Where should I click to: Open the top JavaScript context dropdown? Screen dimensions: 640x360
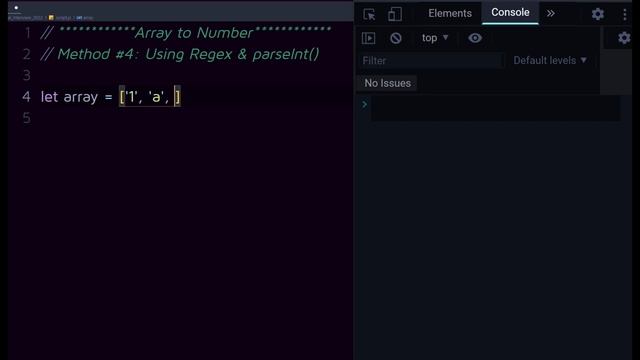coord(435,38)
